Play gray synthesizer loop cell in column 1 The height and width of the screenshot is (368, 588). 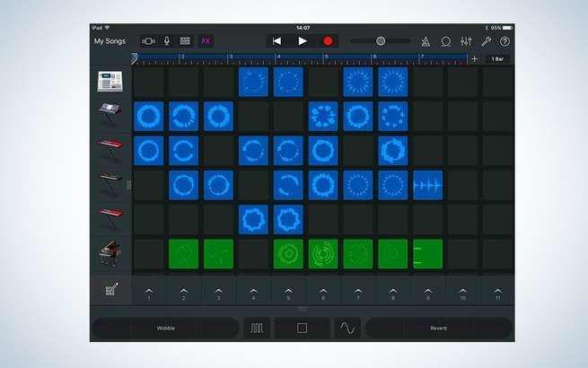pyautogui.click(x=148, y=117)
